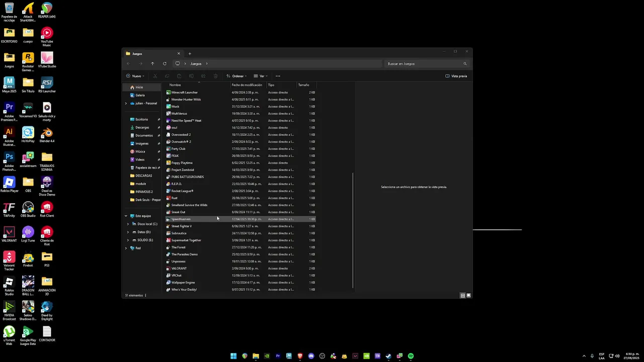
Task: Select the Juegos tab
Action: point(153,54)
